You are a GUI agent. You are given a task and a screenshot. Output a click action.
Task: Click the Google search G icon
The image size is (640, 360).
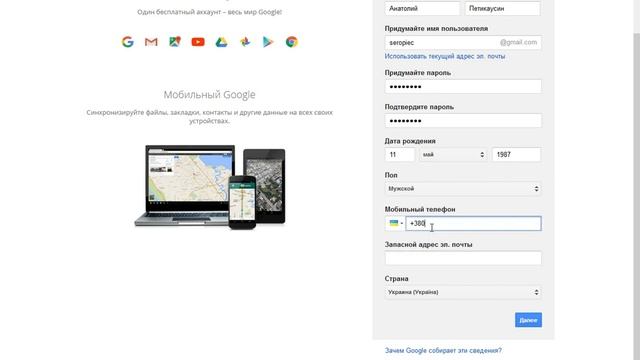pyautogui.click(x=128, y=42)
